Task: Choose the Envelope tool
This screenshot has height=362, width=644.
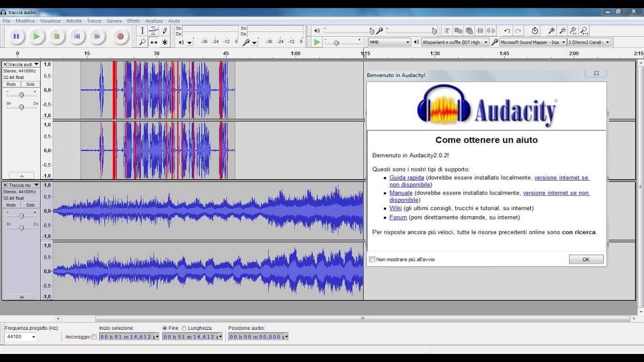Action: click(x=153, y=31)
